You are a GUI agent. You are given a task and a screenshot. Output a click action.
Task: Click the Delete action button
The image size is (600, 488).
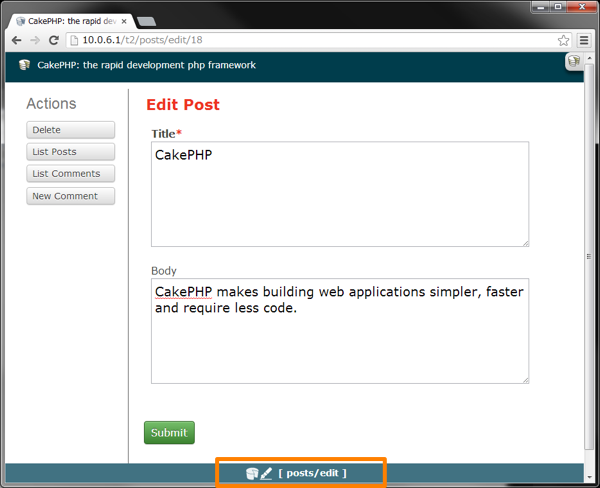tap(70, 130)
